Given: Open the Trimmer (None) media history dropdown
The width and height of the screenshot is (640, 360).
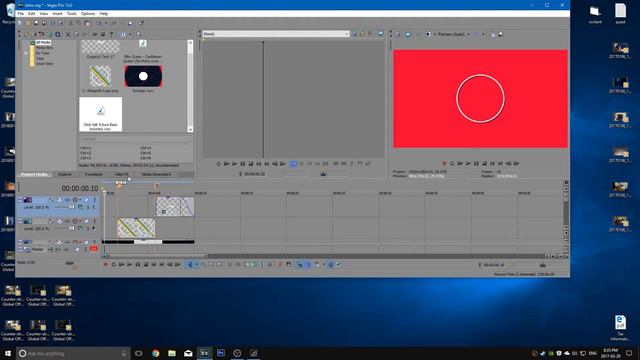Looking at the screenshot, I should 347,34.
